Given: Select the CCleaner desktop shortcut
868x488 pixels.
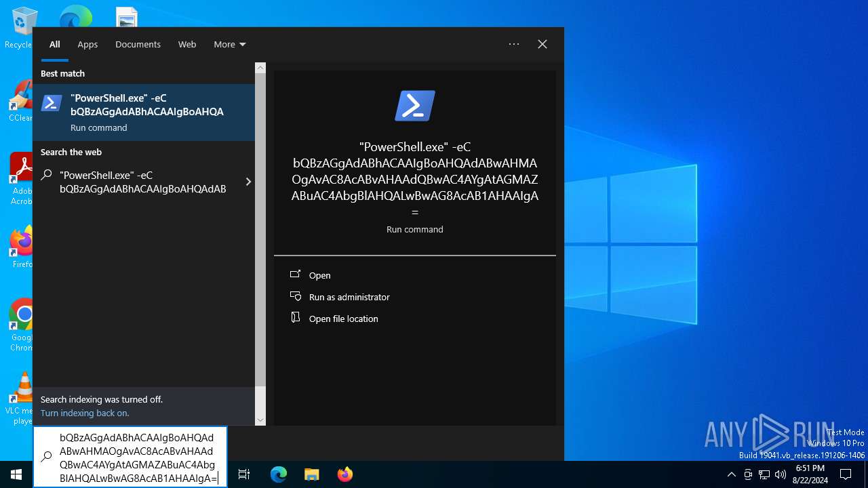Looking at the screenshot, I should coord(20,101).
